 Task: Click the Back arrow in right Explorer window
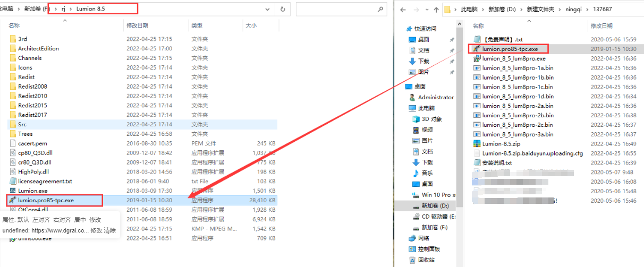click(403, 10)
